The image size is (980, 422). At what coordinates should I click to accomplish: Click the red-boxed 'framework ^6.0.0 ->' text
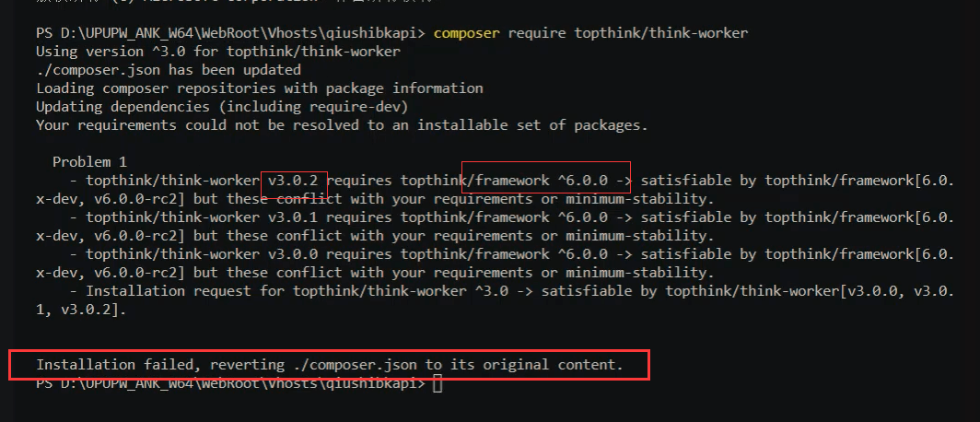(x=549, y=181)
